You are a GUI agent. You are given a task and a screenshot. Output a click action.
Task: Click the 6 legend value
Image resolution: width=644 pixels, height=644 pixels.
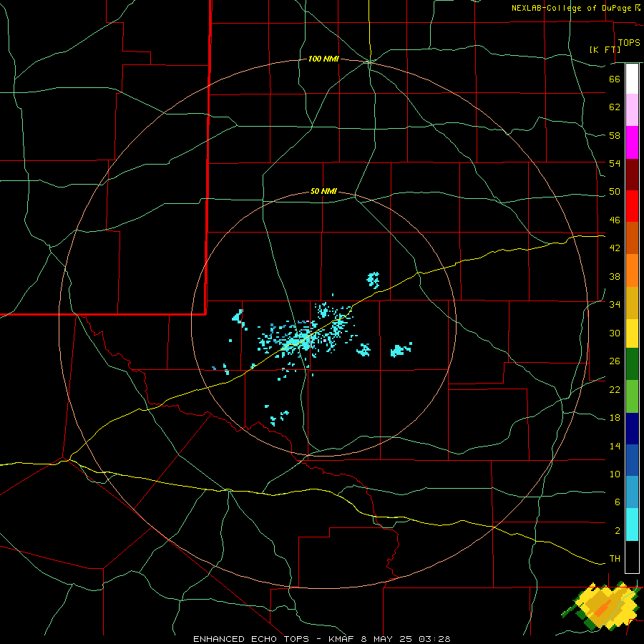618,502
